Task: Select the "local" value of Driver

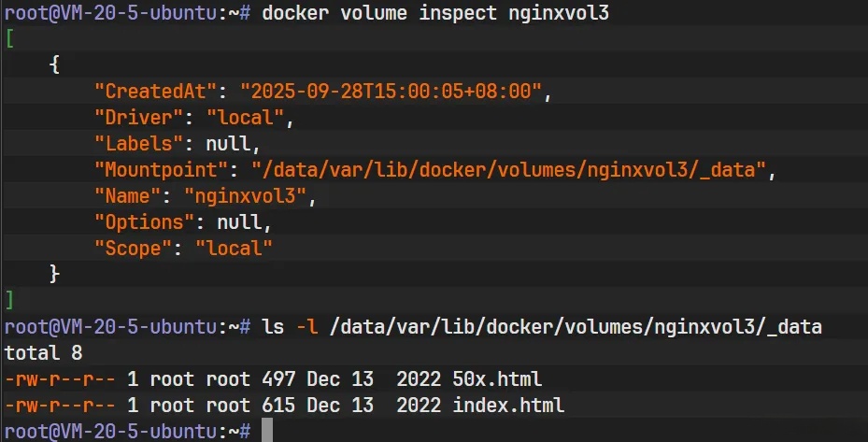Action: point(245,118)
